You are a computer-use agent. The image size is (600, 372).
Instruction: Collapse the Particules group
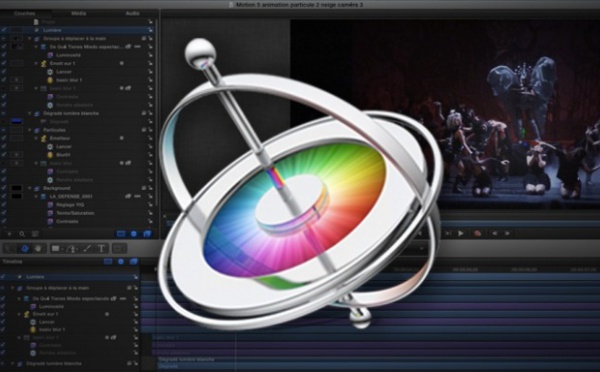[x=30, y=130]
